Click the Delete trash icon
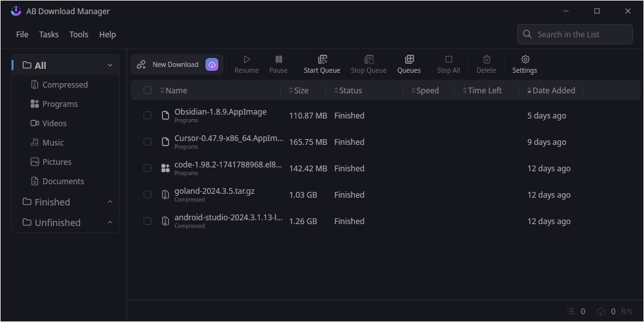This screenshot has height=322, width=644. pos(487,59)
